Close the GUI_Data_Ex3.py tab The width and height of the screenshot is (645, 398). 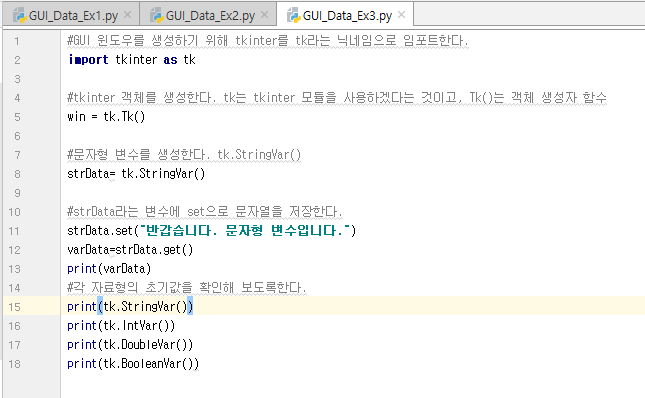click(x=401, y=15)
